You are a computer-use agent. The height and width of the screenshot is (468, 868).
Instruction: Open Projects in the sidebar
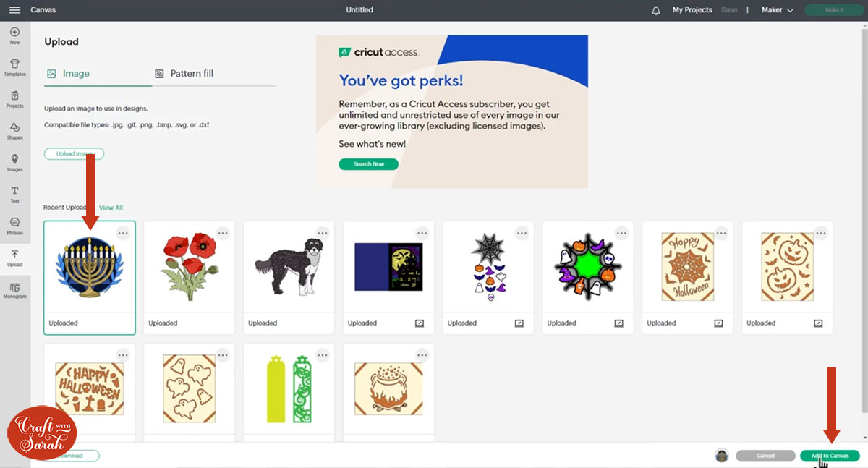point(14,100)
